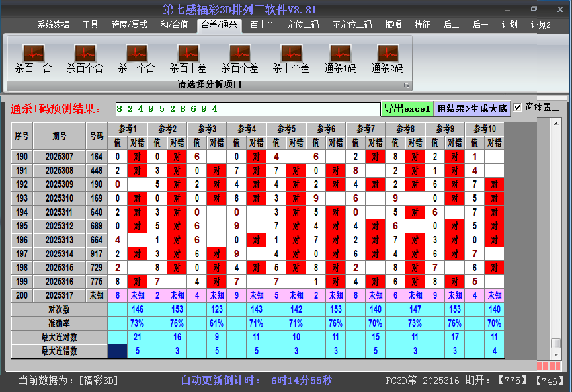Expand the 请选择分析项目 group launcher
The height and width of the screenshot is (392, 572).
407,85
